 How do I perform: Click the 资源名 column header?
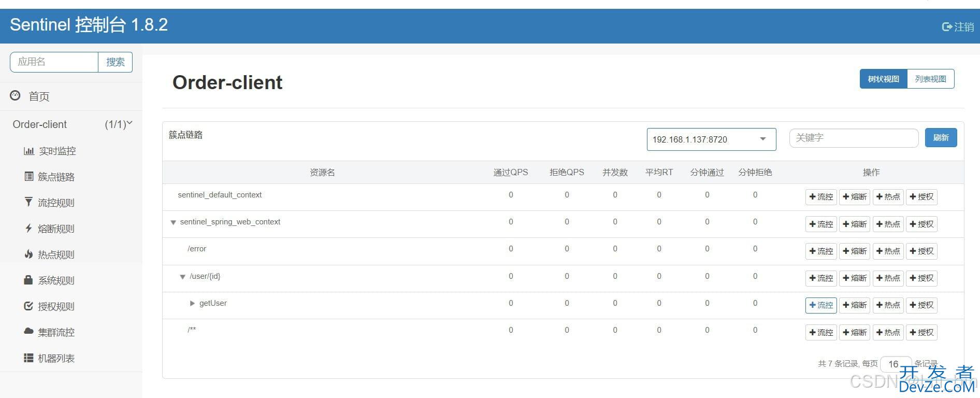[x=322, y=173]
